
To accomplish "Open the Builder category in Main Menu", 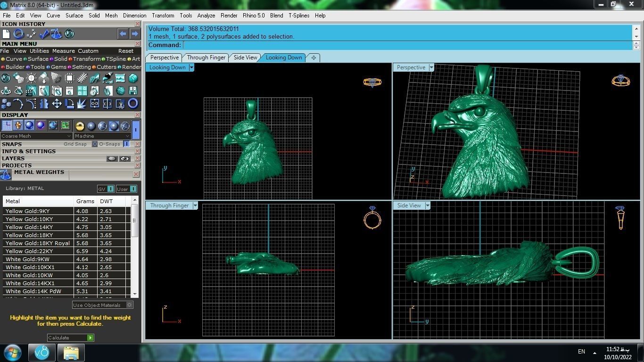I will [13, 67].
